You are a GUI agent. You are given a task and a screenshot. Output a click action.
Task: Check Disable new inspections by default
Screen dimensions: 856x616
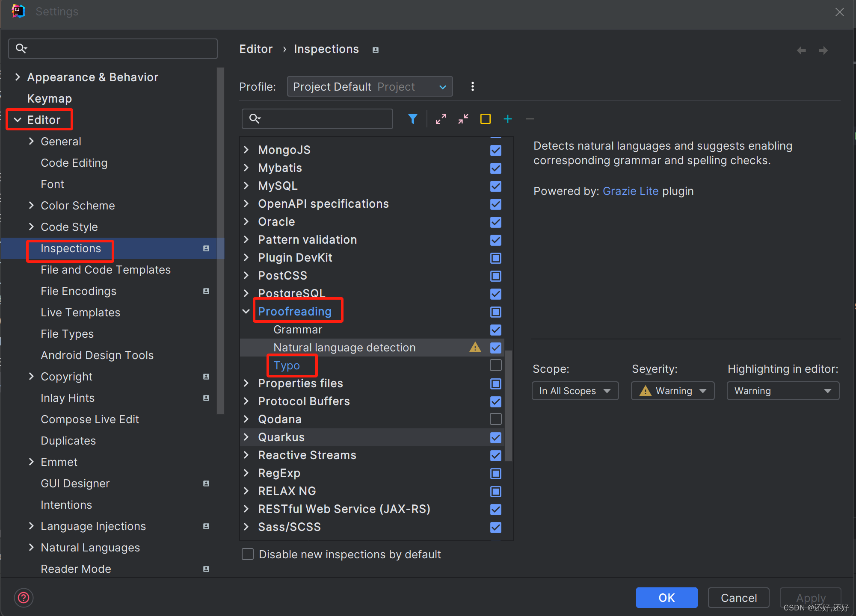(x=248, y=554)
